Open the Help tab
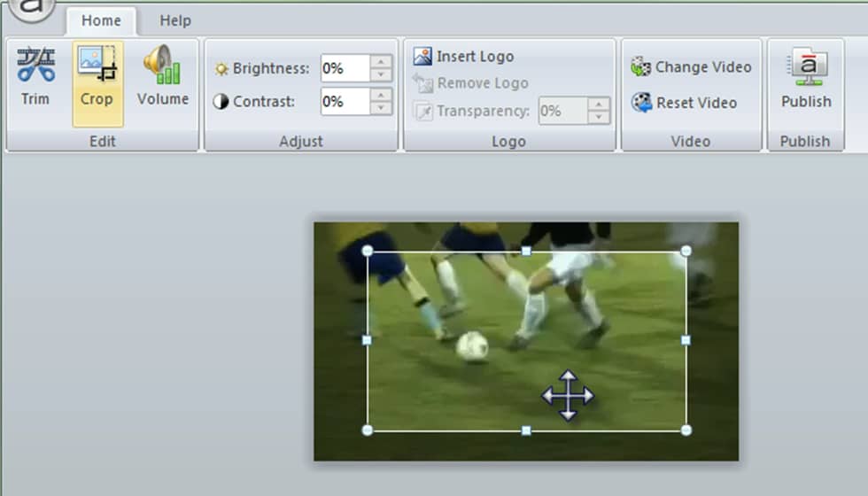 point(175,20)
